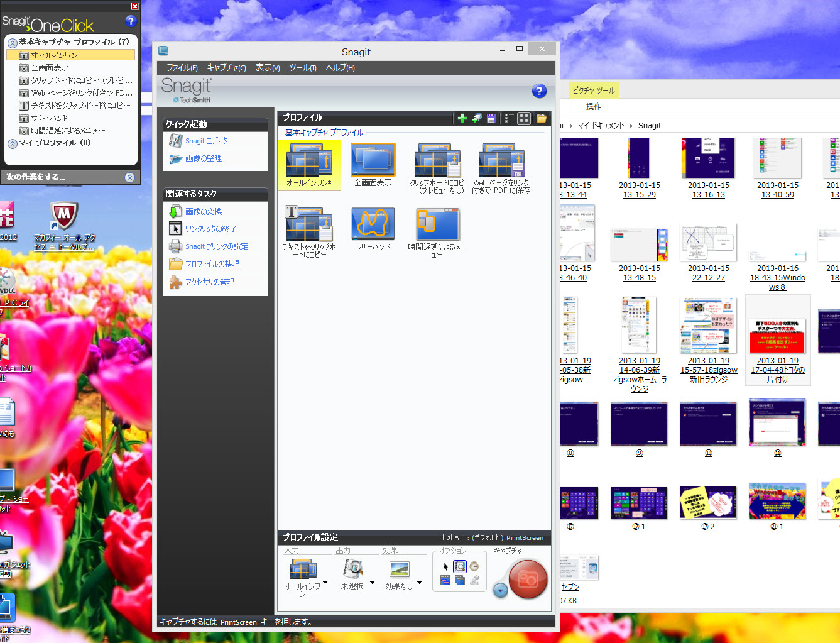
Task: Expand the 効果なし effects dropdown
Action: (x=419, y=583)
